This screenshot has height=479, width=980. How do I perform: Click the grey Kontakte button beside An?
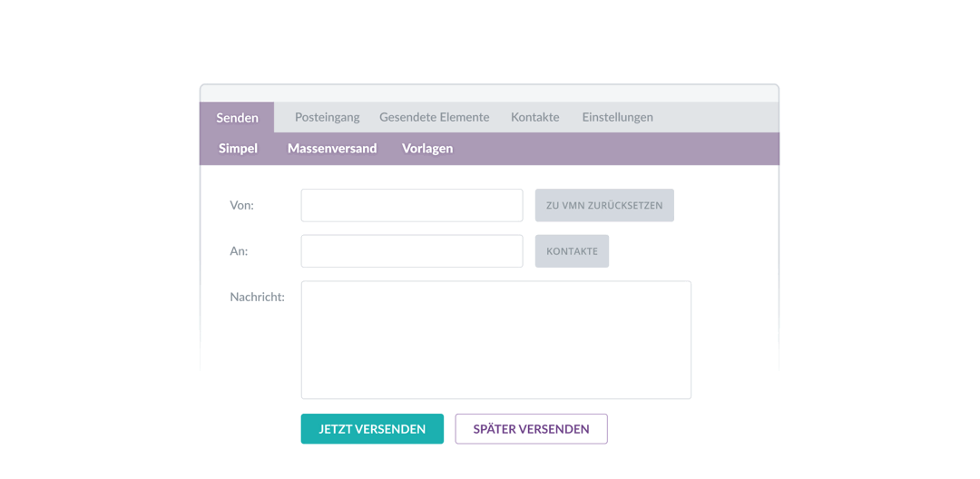tap(572, 251)
